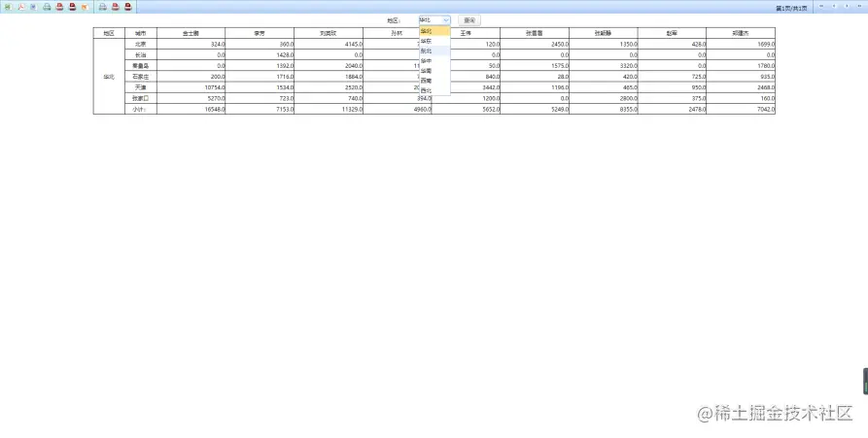Click the 第1页/共1页 page indicator
Screen dimensions: 868x438
[x=791, y=9]
